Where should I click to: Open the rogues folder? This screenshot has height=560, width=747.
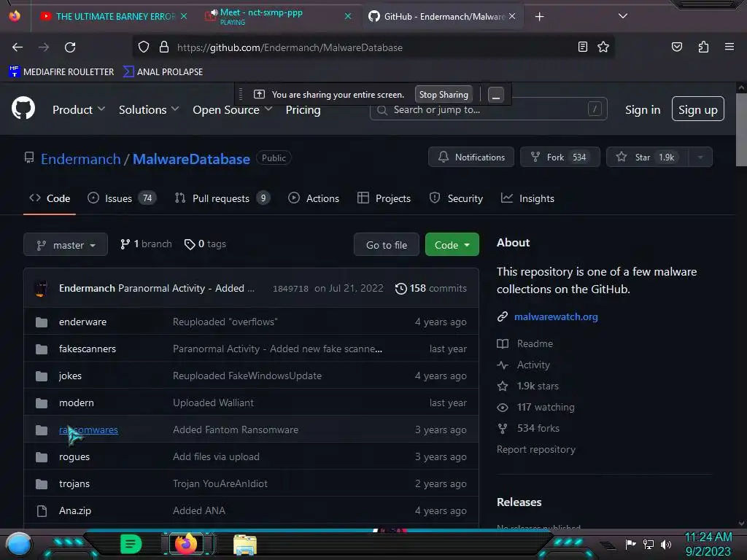[x=74, y=457]
